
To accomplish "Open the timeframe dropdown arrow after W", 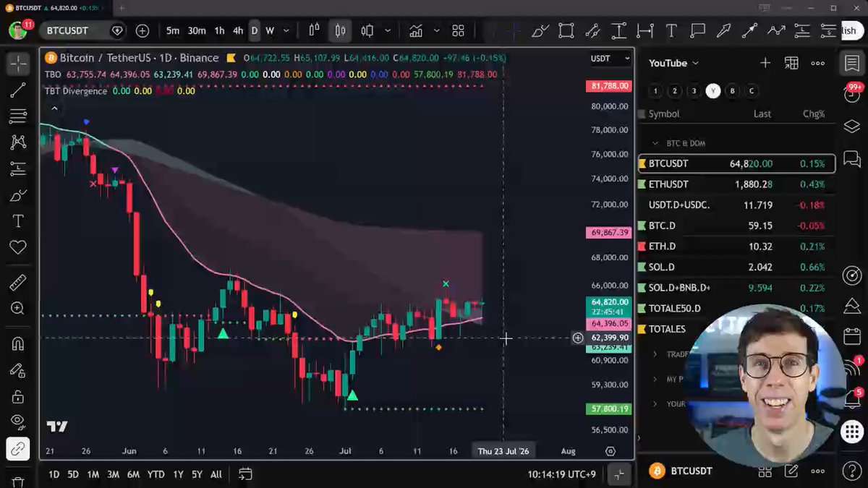I will pos(286,31).
